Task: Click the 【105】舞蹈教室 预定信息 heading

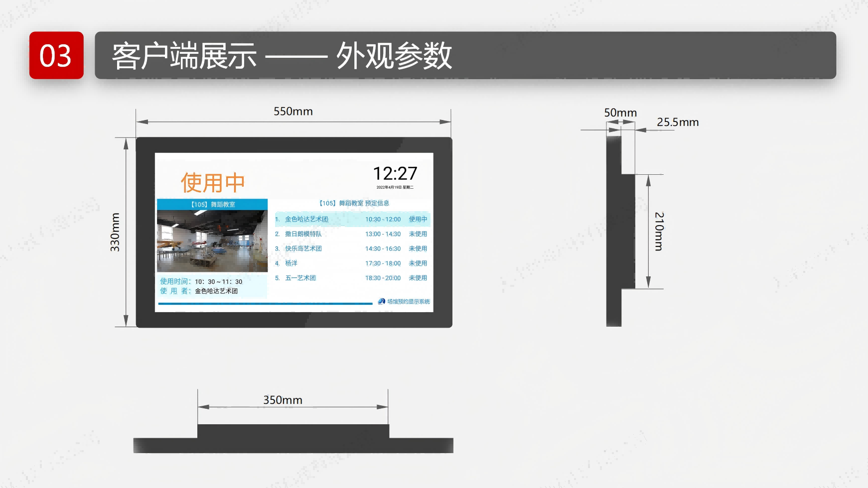Action: (x=353, y=203)
